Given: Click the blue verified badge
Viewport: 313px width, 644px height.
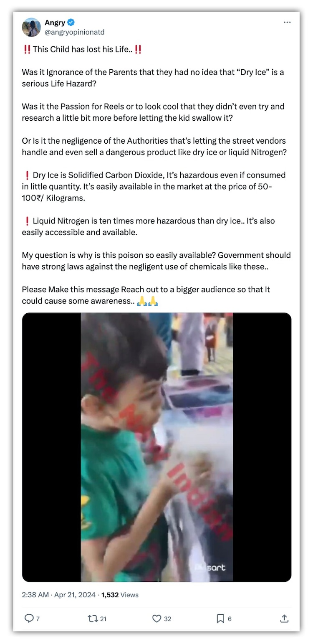Looking at the screenshot, I should click(71, 23).
